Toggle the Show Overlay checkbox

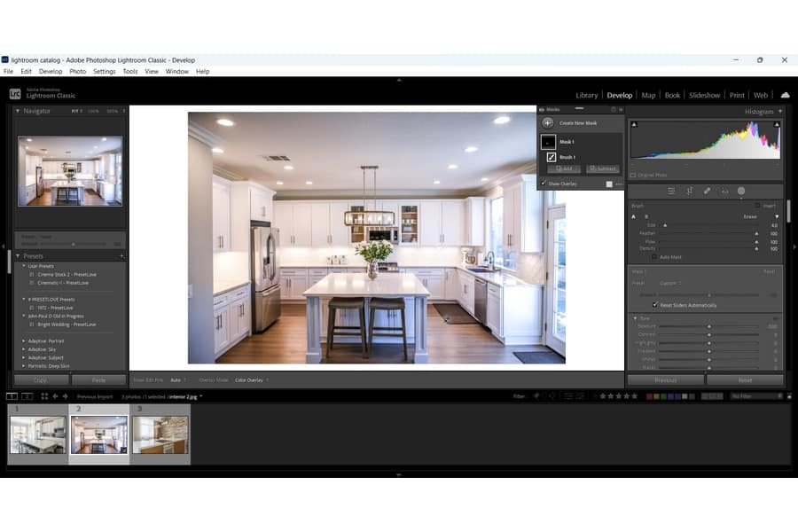544,184
